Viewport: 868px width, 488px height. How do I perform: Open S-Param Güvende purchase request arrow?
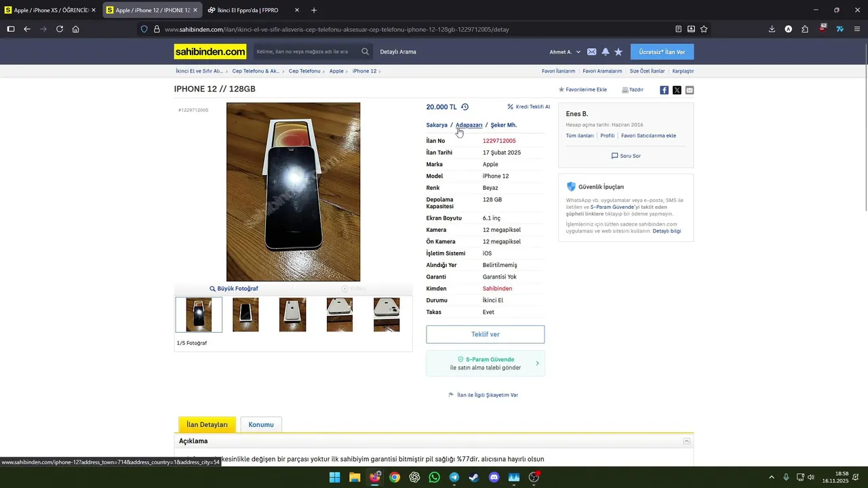(x=537, y=363)
